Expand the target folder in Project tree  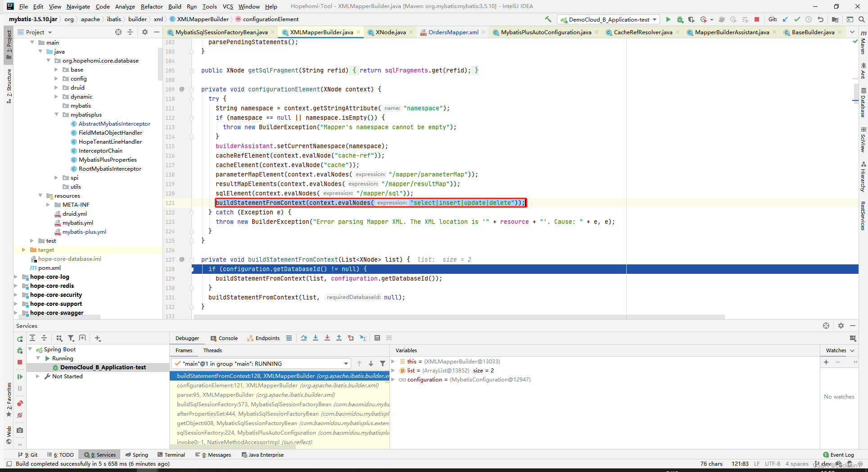(24, 250)
